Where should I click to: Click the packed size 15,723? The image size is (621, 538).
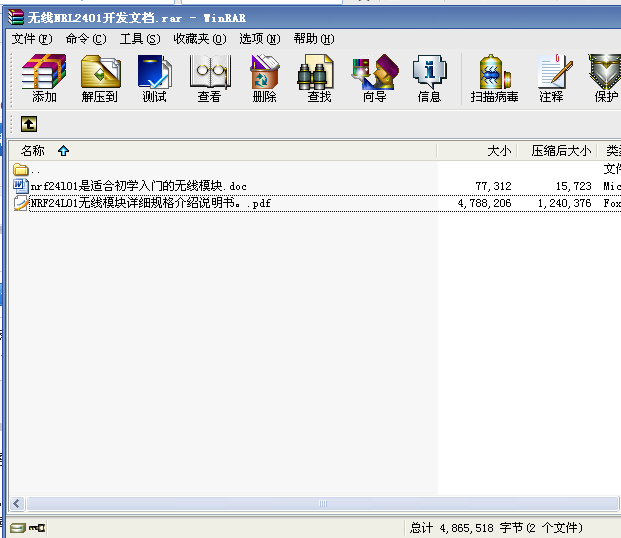[573, 186]
